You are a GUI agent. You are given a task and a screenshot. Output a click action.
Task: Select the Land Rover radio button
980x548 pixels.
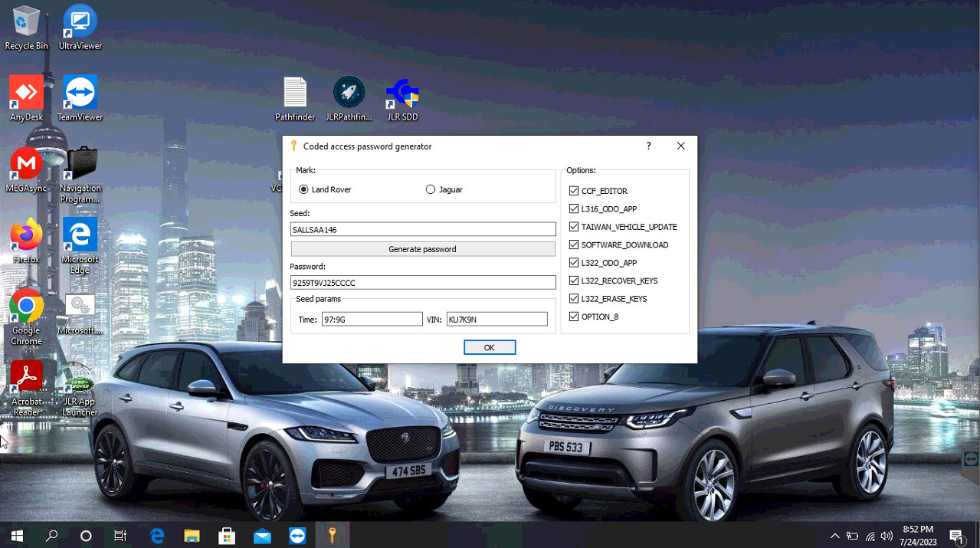(303, 189)
